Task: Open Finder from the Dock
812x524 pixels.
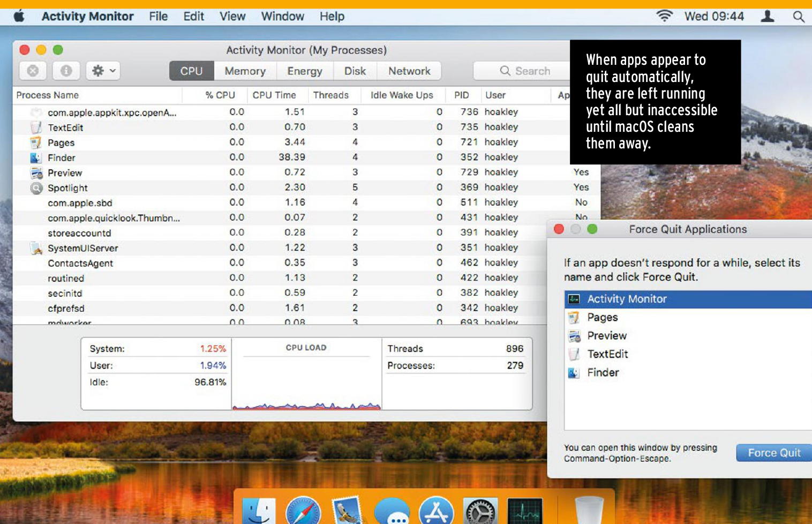Action: point(259,511)
